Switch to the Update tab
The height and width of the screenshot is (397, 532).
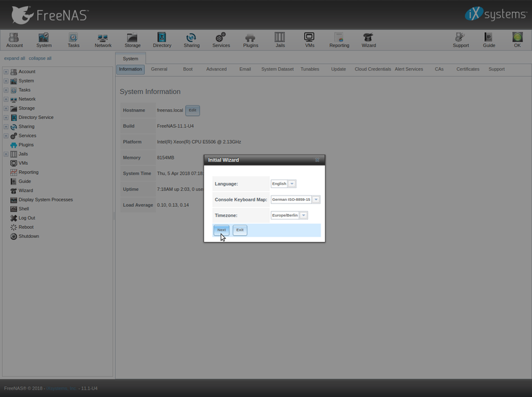tap(338, 69)
